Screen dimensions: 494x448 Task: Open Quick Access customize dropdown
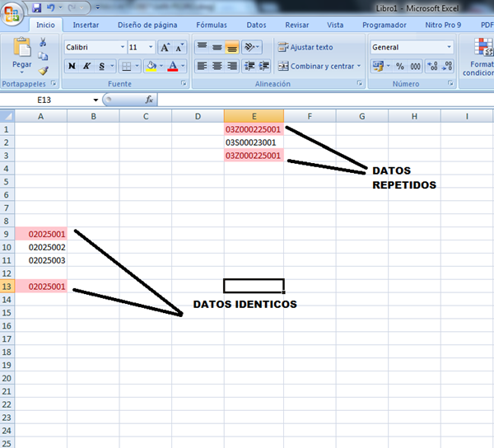coord(98,7)
